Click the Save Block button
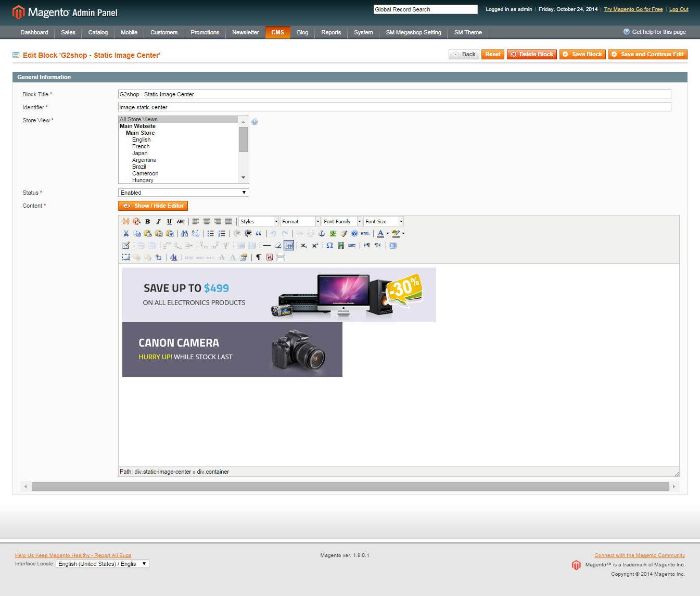This screenshot has height=596, width=700. coord(582,54)
